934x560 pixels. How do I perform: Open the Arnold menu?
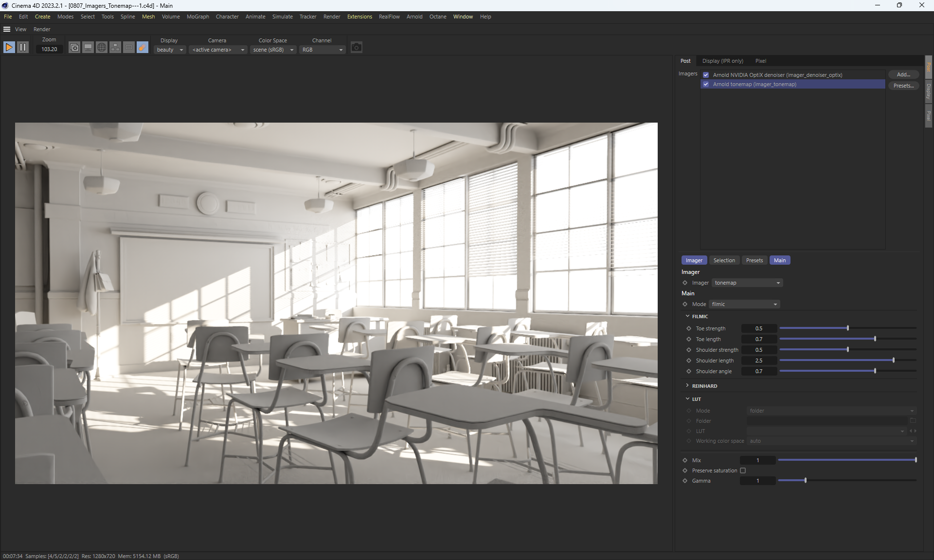[x=414, y=17]
